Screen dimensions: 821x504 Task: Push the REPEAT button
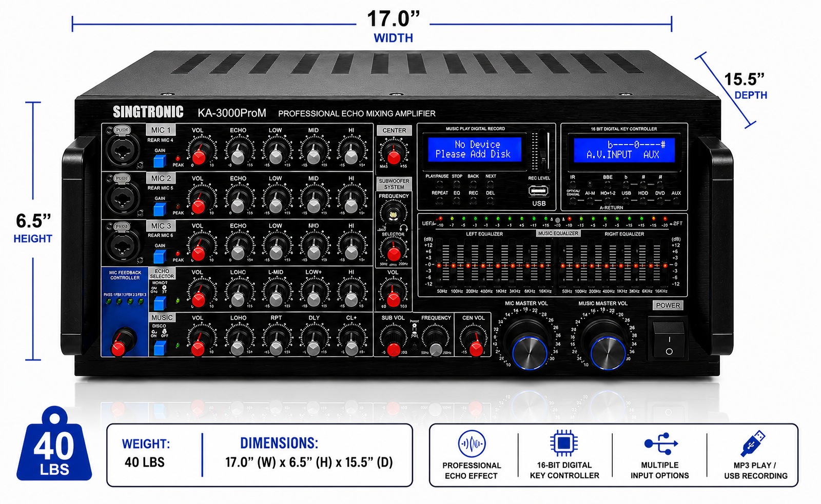tap(439, 201)
